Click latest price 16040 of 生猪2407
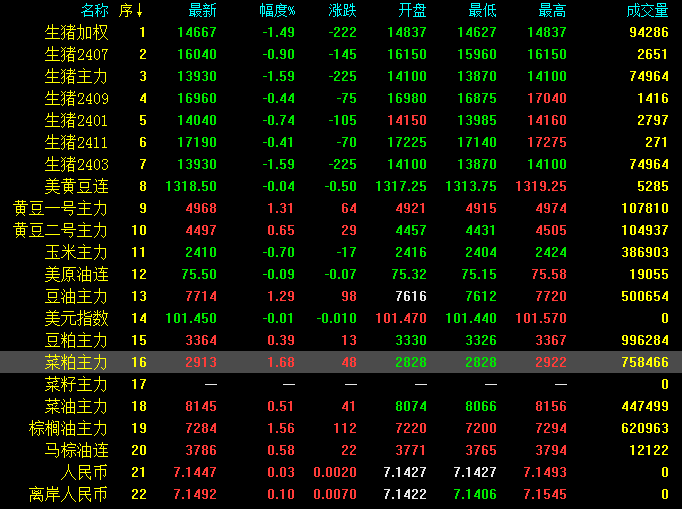This screenshot has width=682, height=509. 197,54
